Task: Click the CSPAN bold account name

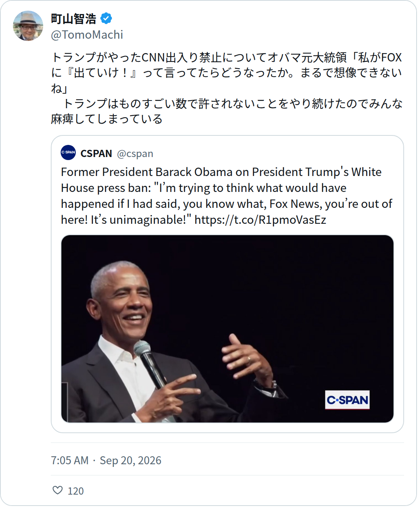Action: [96, 154]
